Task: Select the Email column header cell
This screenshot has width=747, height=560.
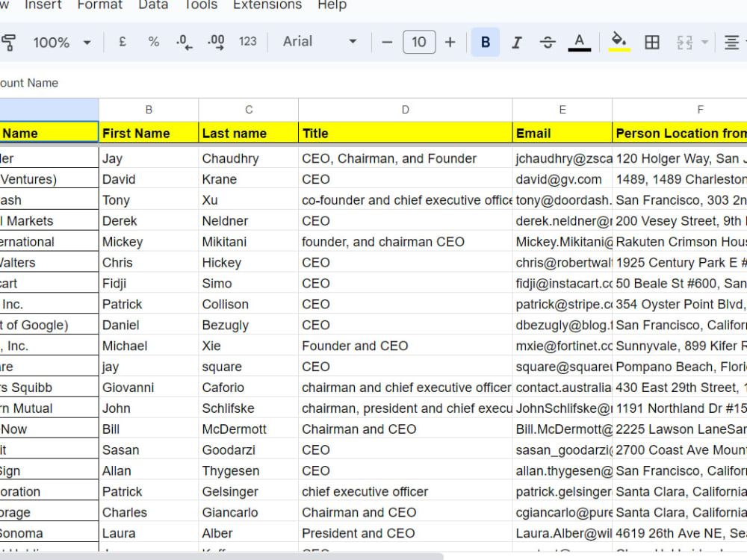Action: point(562,133)
